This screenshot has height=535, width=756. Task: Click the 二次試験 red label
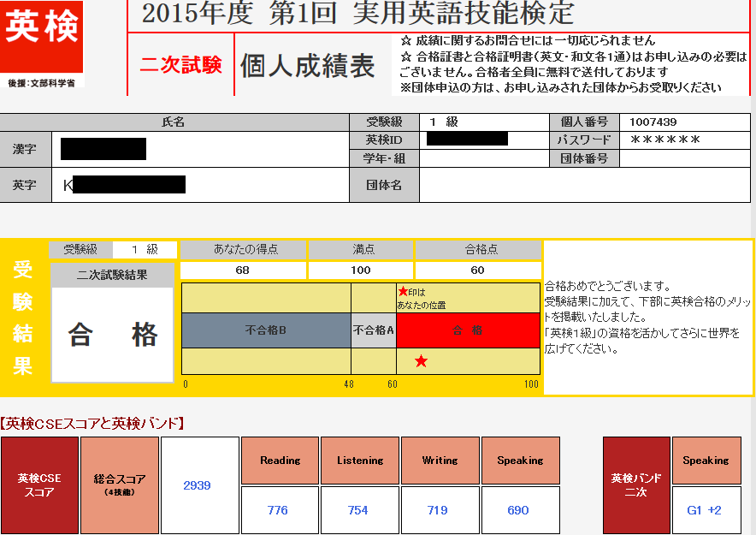[180, 65]
